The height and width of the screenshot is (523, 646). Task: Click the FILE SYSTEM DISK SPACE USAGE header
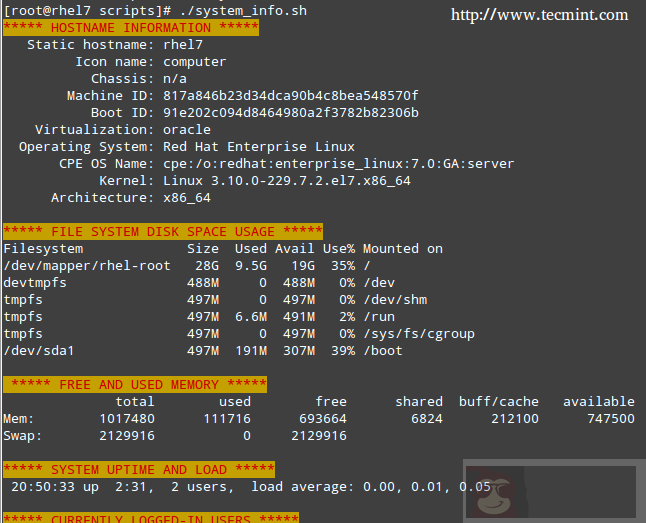pos(163,231)
